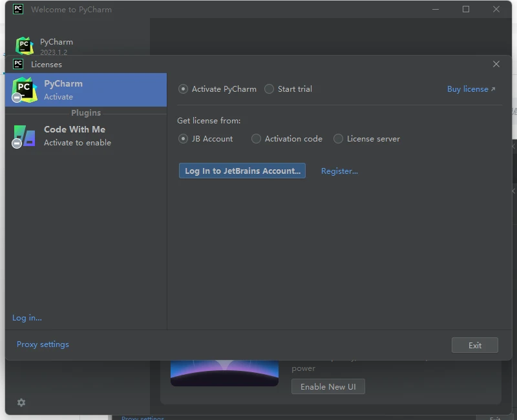The image size is (517, 420).
Task: Maximize the Welcome to PyCharm window
Action: click(x=466, y=9)
